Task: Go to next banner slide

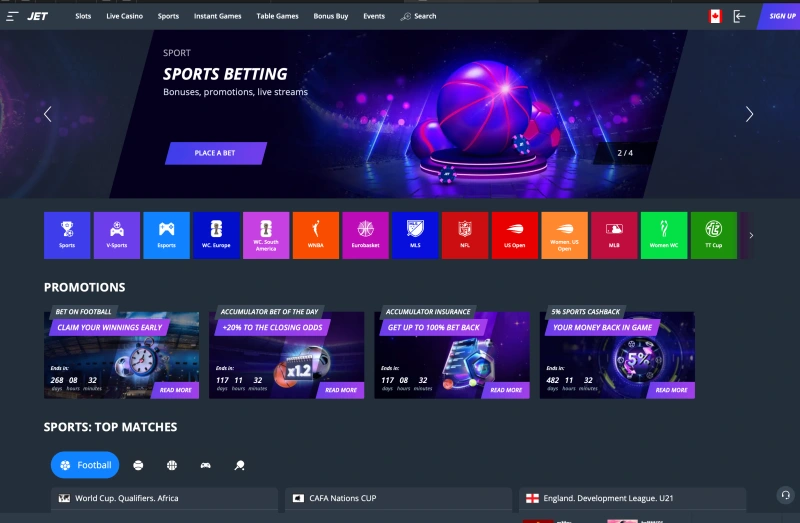Action: click(749, 114)
